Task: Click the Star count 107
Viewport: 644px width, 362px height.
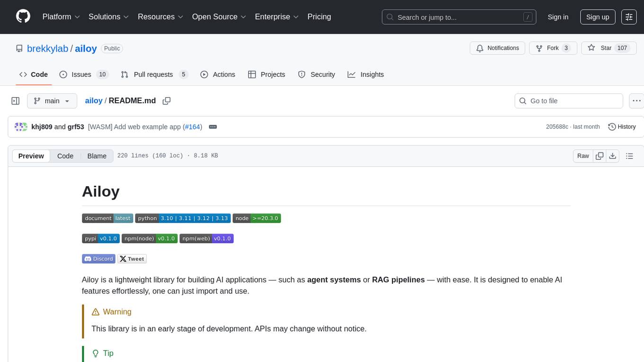Action: click(622, 48)
